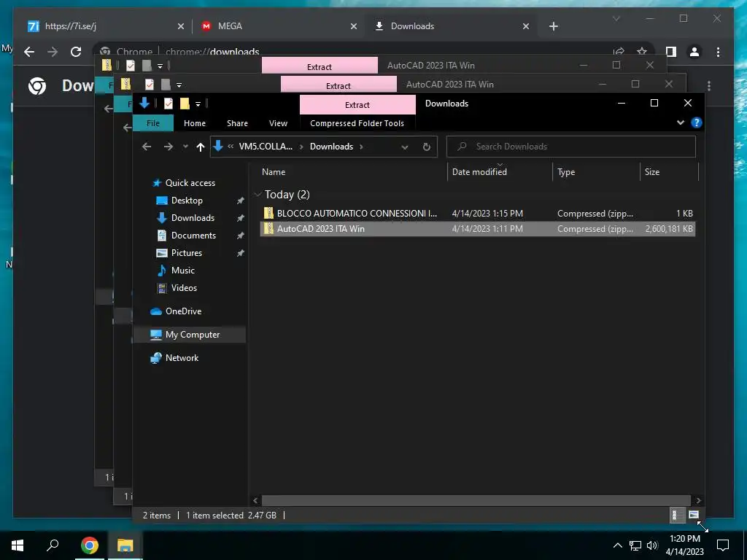Sort files by the Type column

pos(566,172)
